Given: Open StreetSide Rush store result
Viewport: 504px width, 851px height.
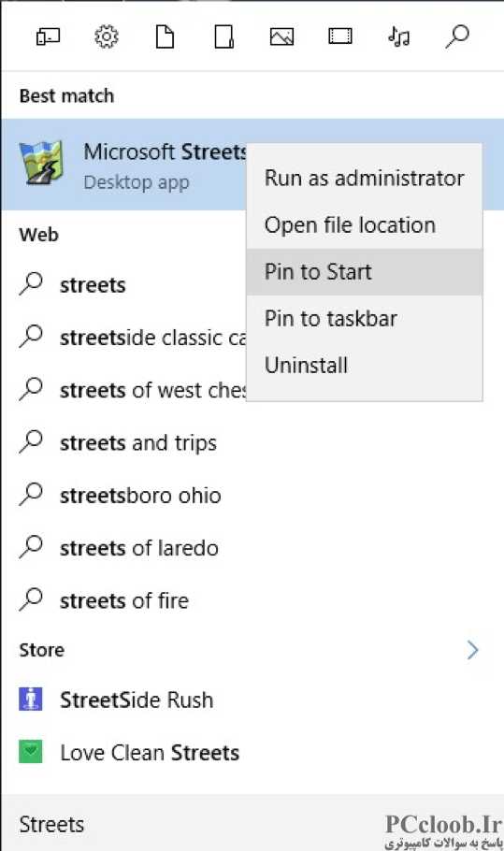Looking at the screenshot, I should [x=252, y=700].
